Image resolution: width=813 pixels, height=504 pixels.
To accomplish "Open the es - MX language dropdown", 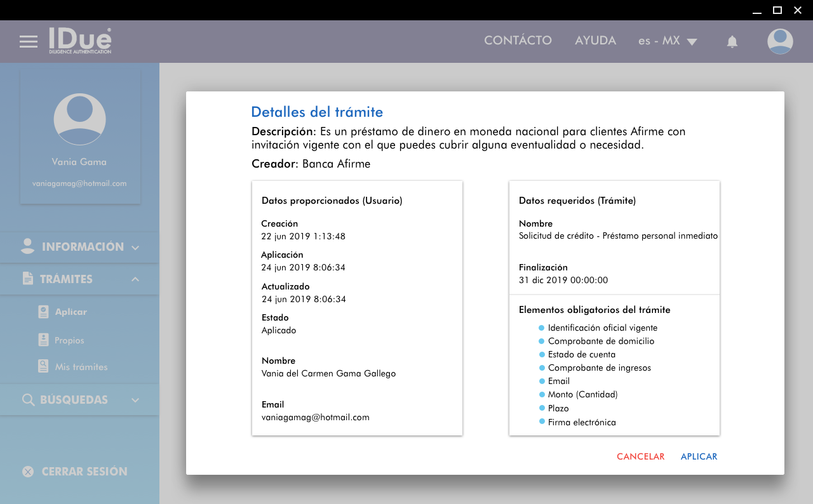I will point(668,41).
